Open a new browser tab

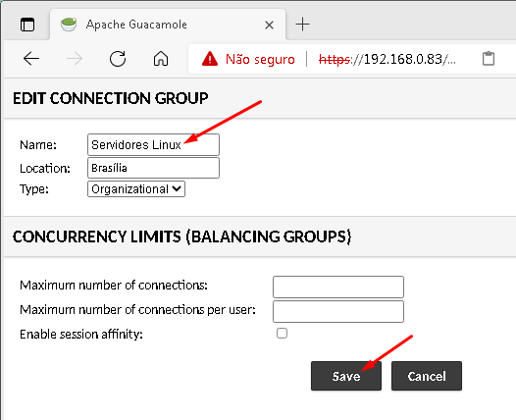[x=302, y=25]
